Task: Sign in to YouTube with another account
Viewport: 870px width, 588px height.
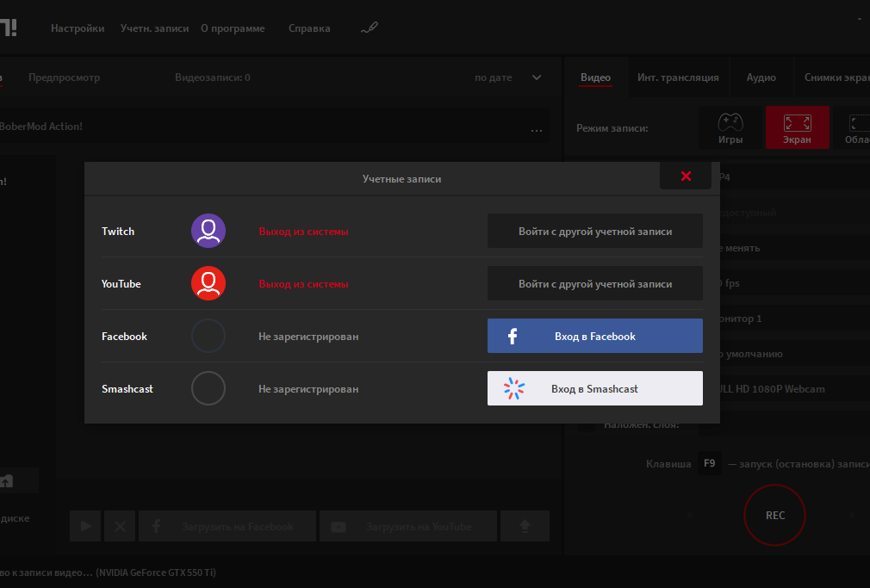Action: click(595, 283)
